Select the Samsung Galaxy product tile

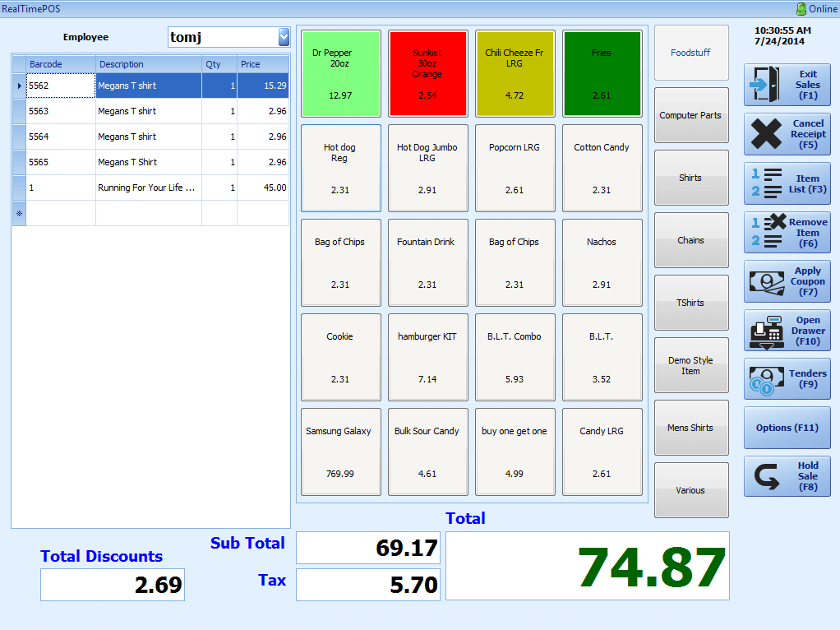pos(340,451)
